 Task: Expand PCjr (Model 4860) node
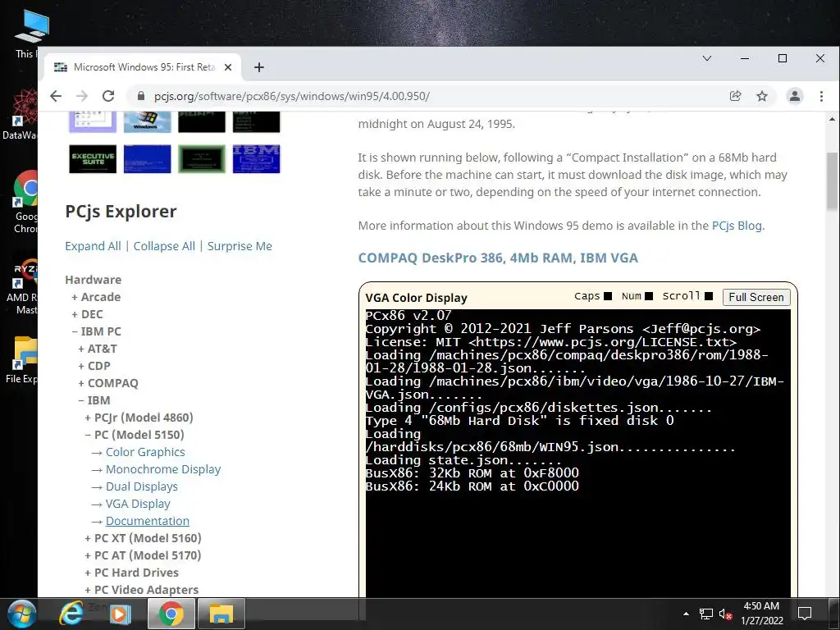coord(139,418)
